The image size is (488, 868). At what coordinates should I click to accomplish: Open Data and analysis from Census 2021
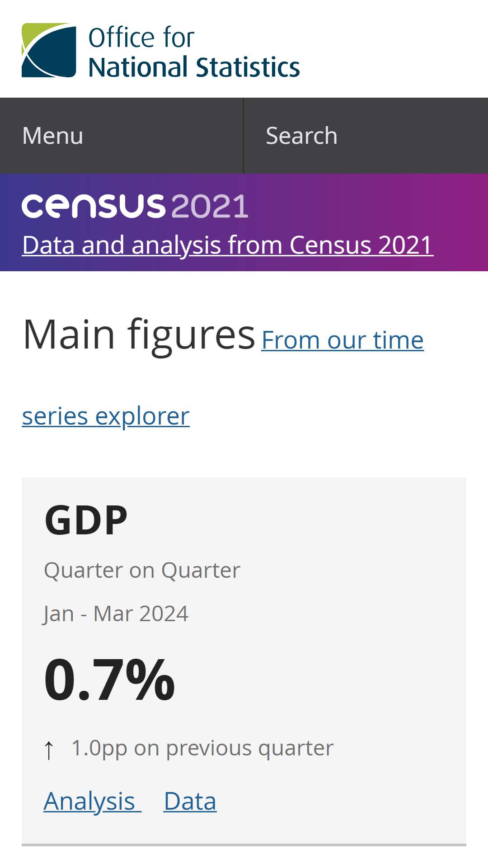[228, 245]
